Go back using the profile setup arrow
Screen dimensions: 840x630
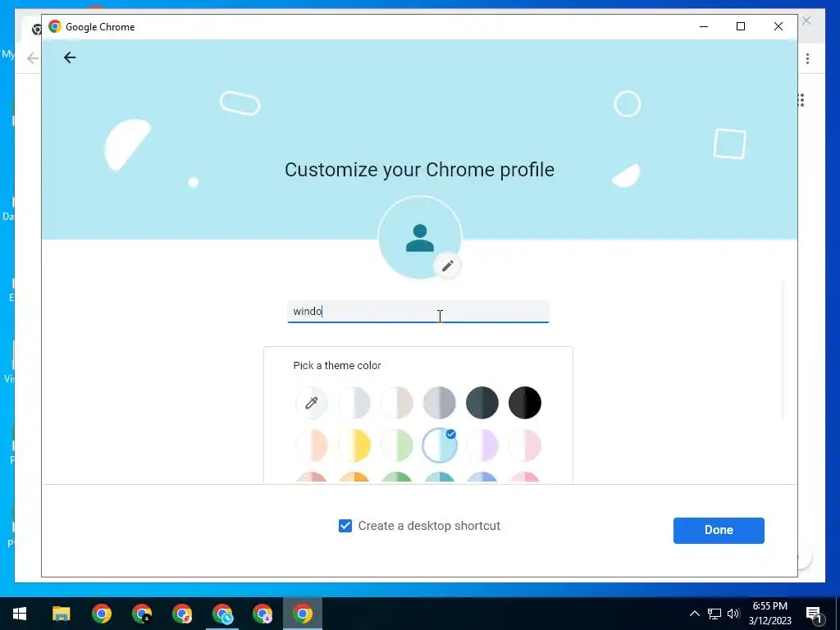click(x=70, y=57)
